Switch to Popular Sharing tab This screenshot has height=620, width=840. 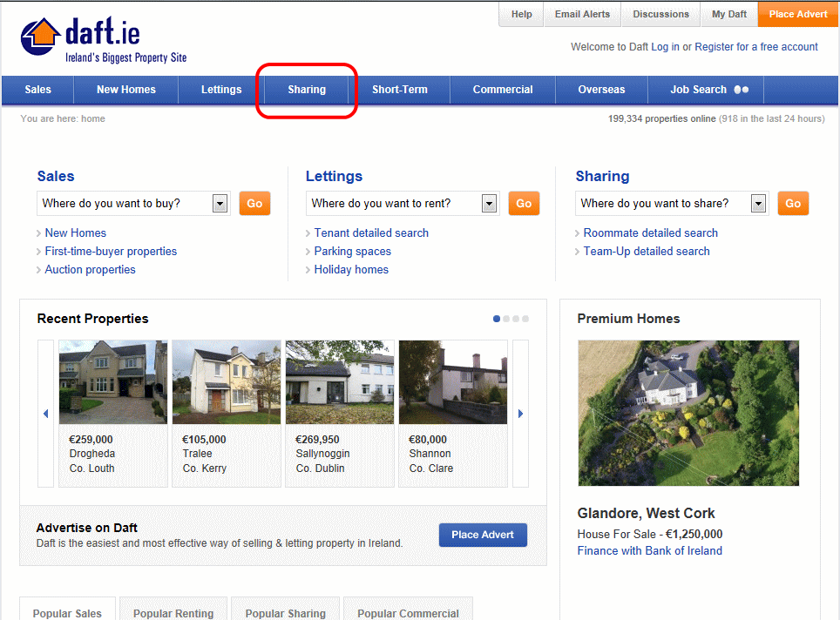[286, 610]
